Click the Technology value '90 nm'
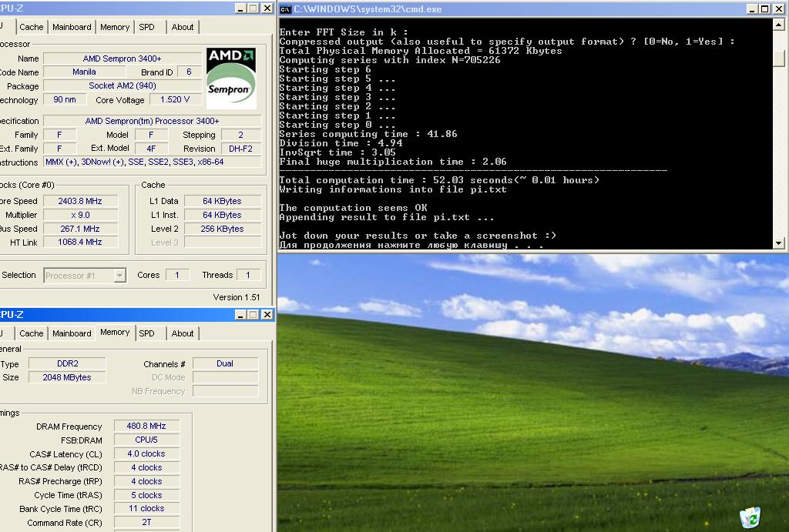This screenshot has width=789, height=532. coord(65,99)
